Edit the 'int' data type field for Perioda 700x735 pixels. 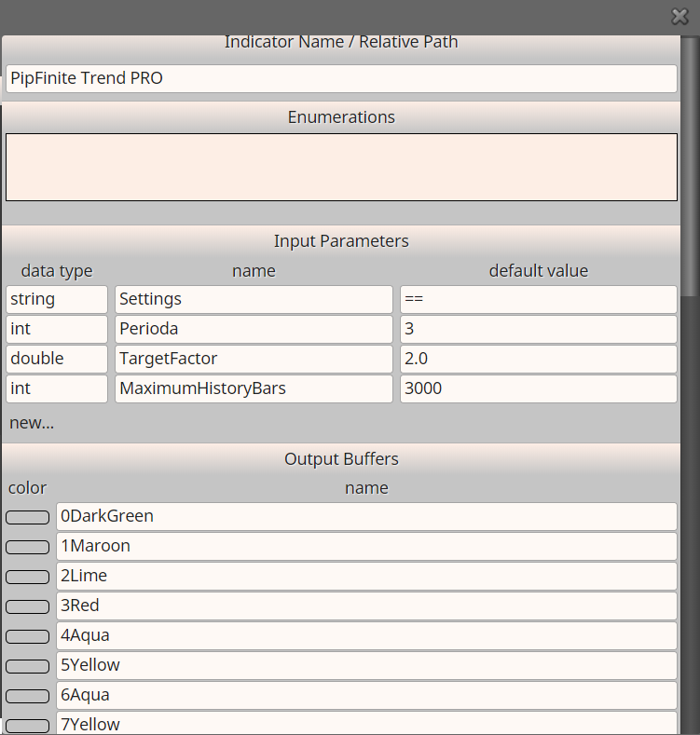click(x=57, y=329)
